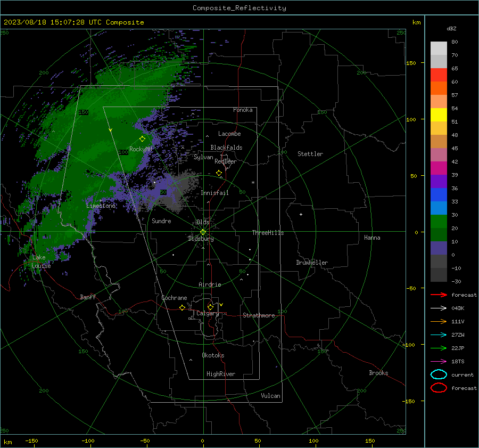
Task: Click the RedDeer city label
Action: (x=226, y=161)
